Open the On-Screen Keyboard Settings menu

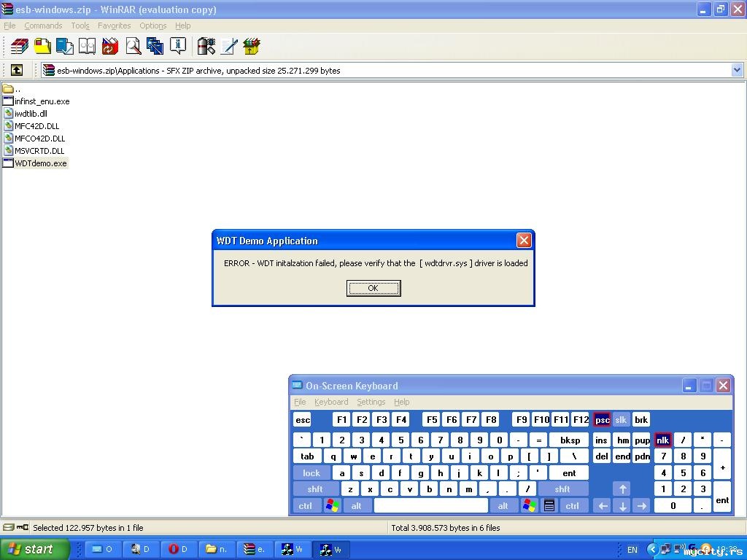371,402
